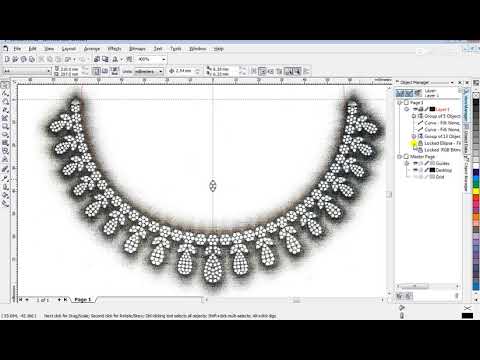
Task: Open the Effects menu
Action: click(114, 49)
